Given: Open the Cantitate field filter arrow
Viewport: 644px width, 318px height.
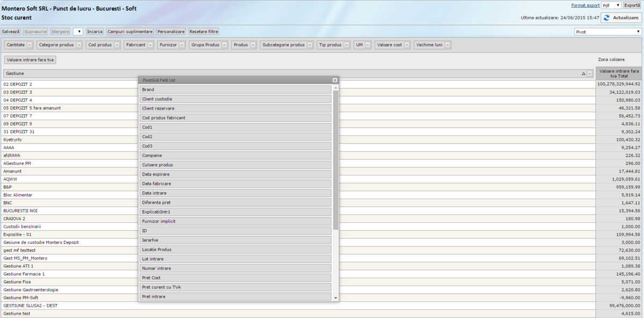Looking at the screenshot, I should [30, 45].
